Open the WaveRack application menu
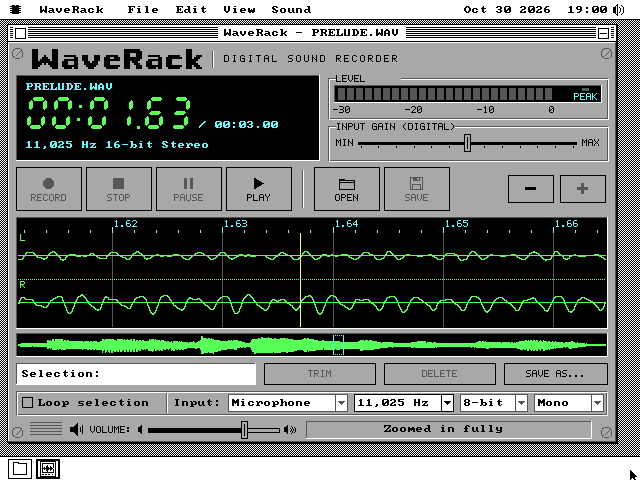 [71, 9]
